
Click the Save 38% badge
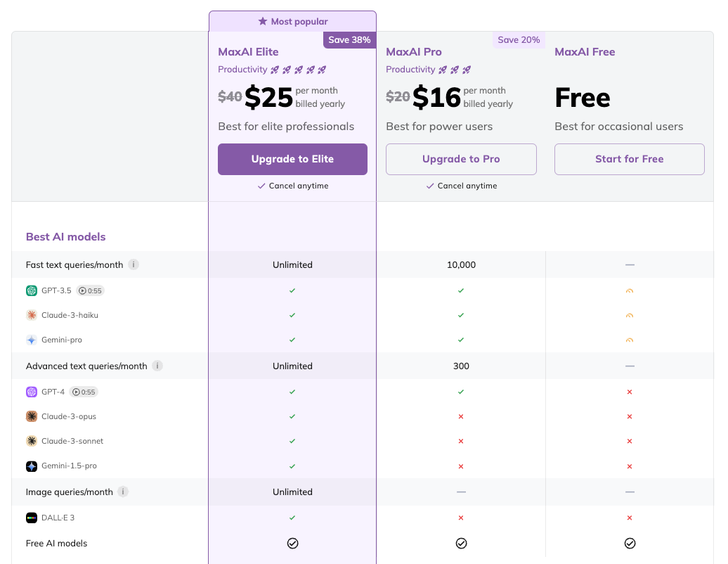[349, 40]
